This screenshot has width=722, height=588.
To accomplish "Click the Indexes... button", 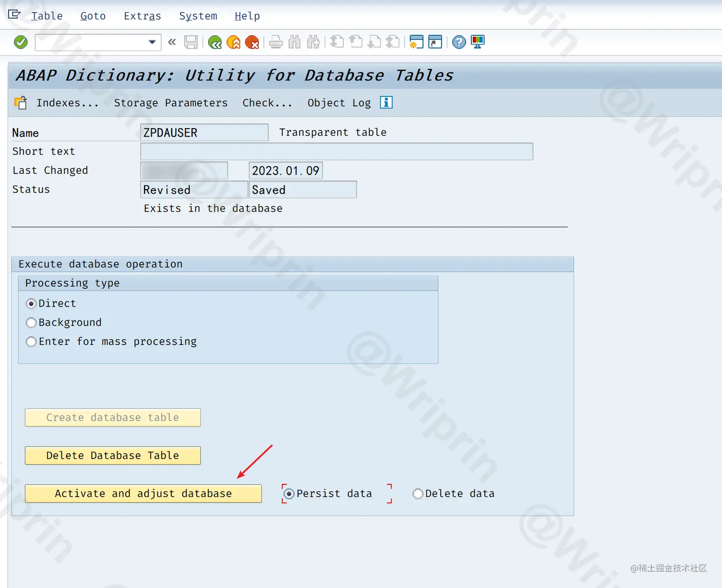I will 67,103.
